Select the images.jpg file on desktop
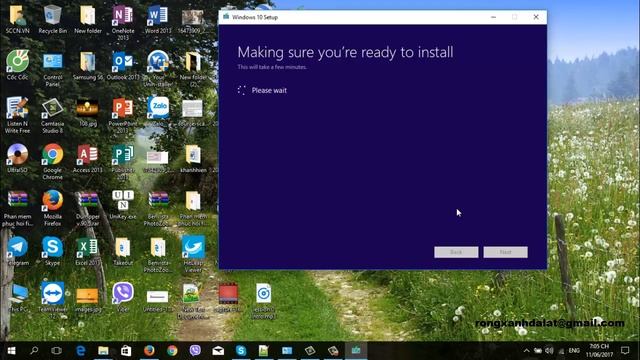The image size is (640, 360). (x=88, y=299)
